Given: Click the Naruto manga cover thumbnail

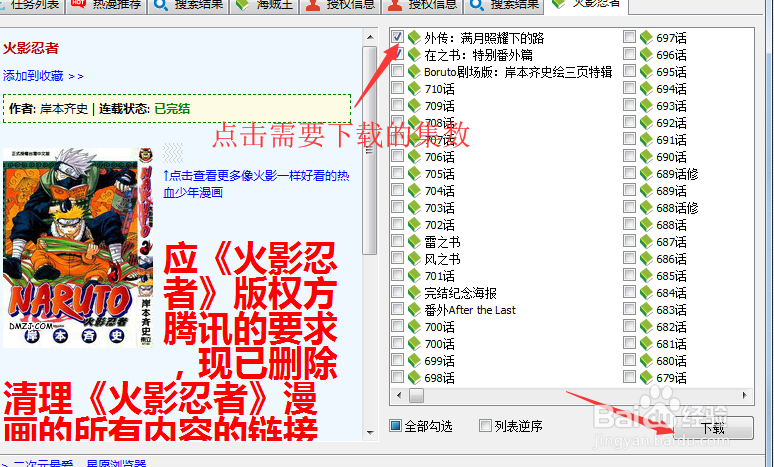Looking at the screenshot, I should [78, 247].
